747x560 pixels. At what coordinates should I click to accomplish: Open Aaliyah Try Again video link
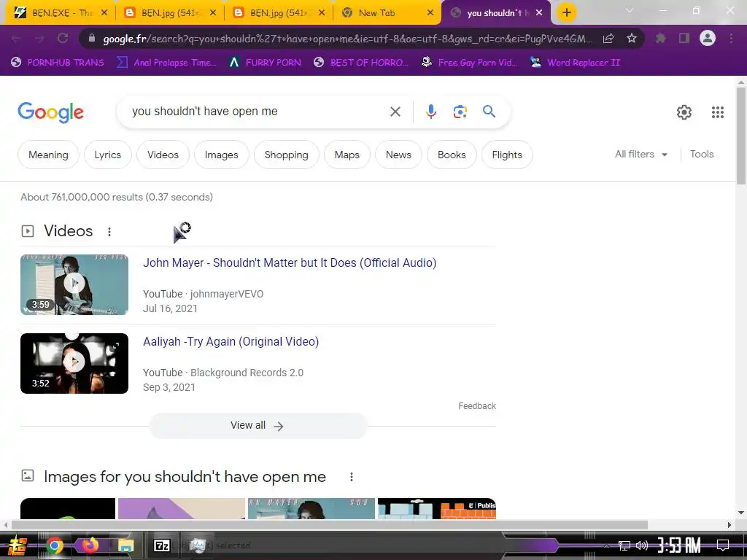[231, 341]
